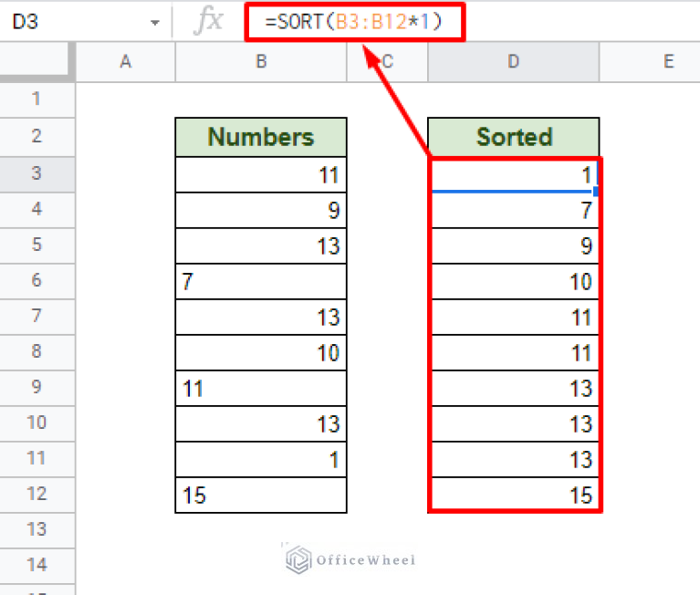Select column D header
This screenshot has height=595, width=700.
tap(514, 62)
